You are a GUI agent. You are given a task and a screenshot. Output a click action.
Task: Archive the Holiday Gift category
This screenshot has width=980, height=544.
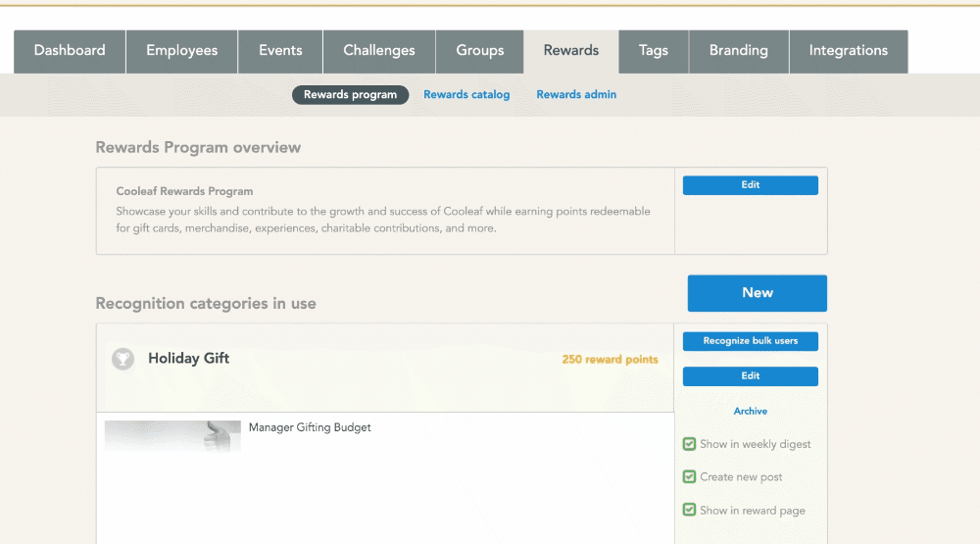[x=750, y=411]
